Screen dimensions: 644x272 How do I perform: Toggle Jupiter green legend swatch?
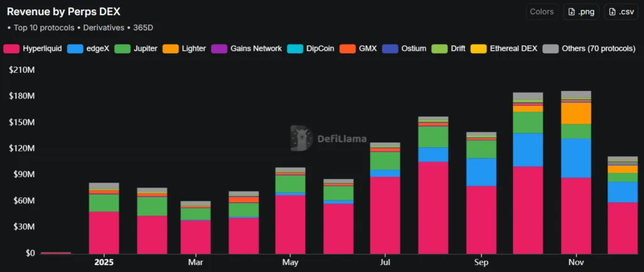123,49
